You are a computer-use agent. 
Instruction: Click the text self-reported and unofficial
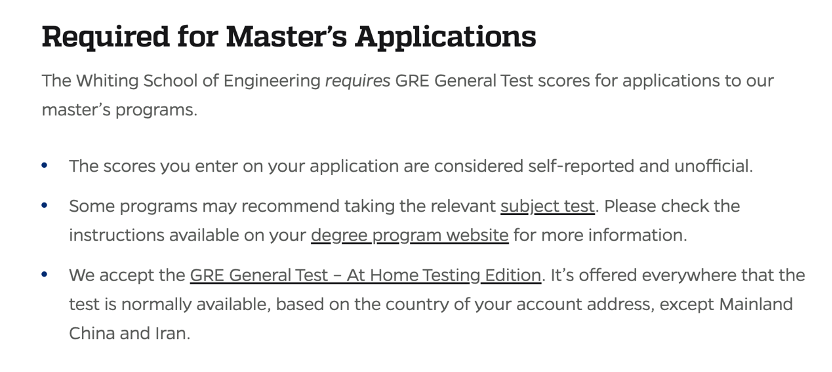[640, 167]
